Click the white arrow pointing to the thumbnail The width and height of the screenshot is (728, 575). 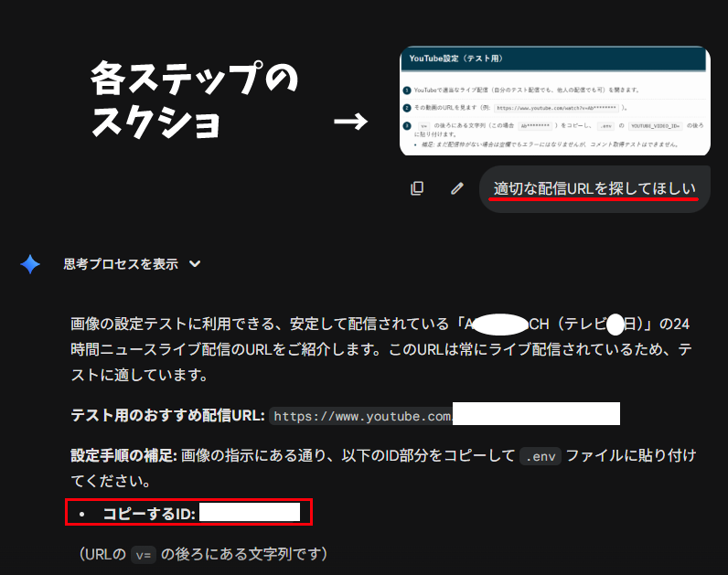tap(349, 122)
